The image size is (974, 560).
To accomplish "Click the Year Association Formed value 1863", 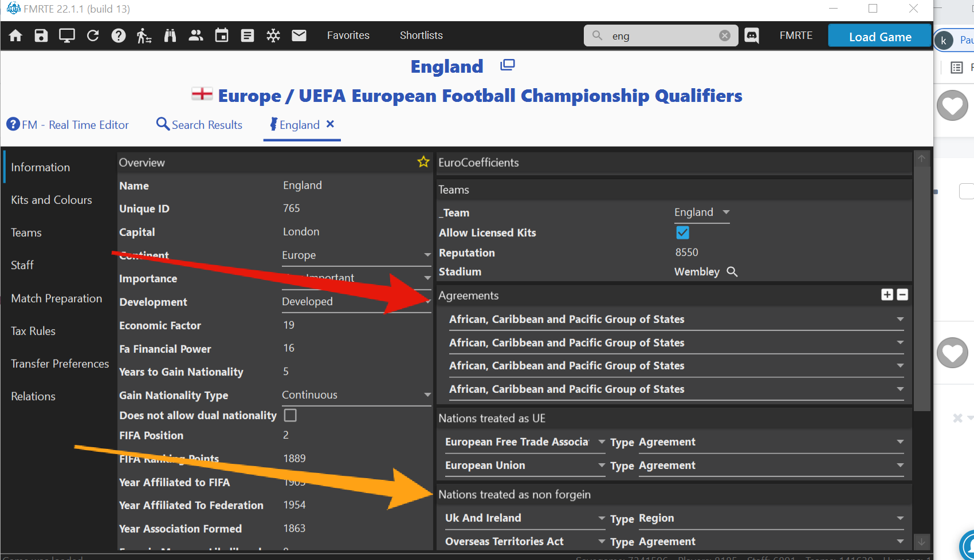I will 294,529.
